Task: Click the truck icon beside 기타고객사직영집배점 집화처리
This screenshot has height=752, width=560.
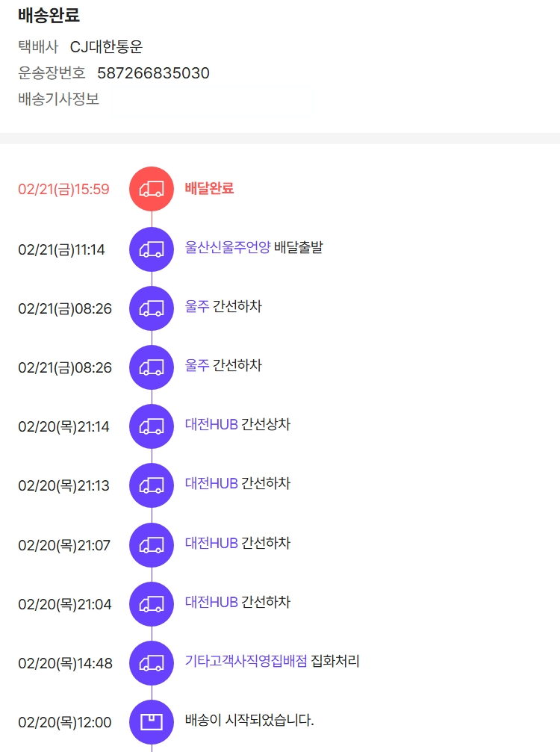Action: tap(152, 663)
